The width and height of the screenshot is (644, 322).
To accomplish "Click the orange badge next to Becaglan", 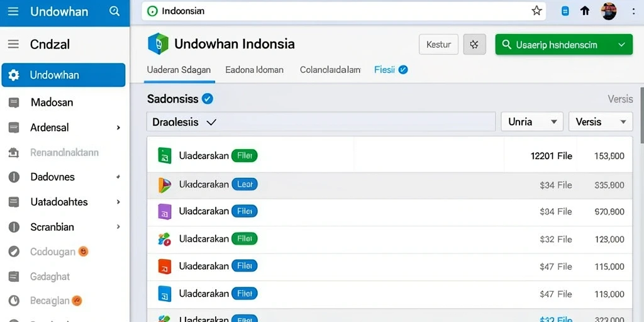I will pos(77,301).
